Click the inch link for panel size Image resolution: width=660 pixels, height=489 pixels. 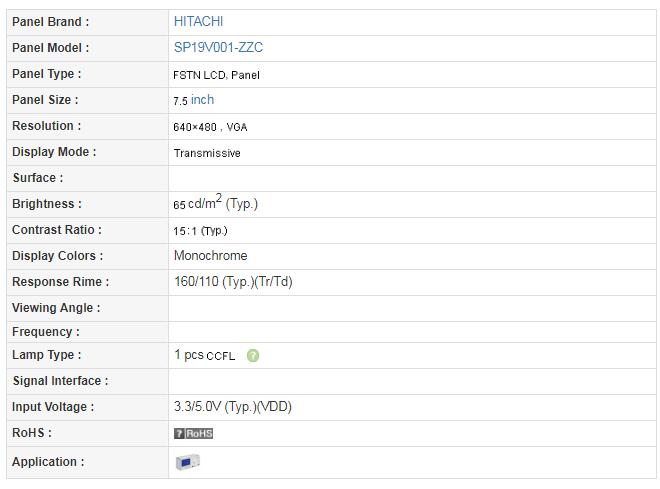(202, 100)
